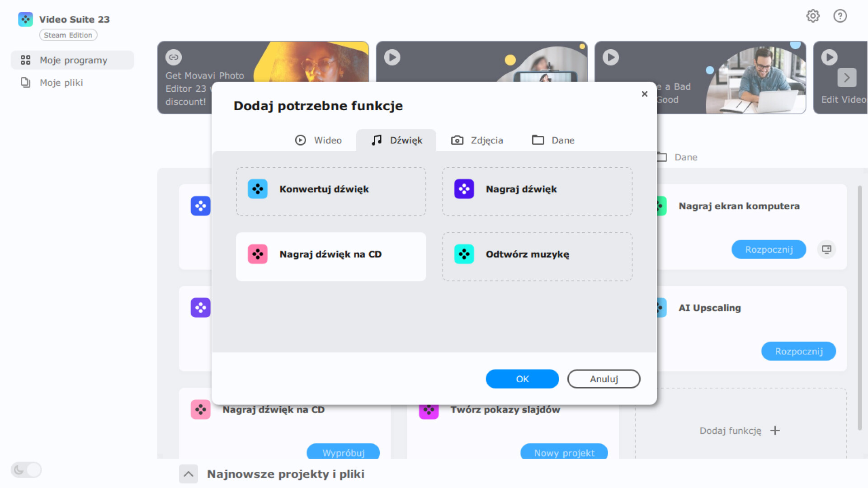
Task: Click the vertical scrollbar on right edge
Action: pyautogui.click(x=859, y=307)
